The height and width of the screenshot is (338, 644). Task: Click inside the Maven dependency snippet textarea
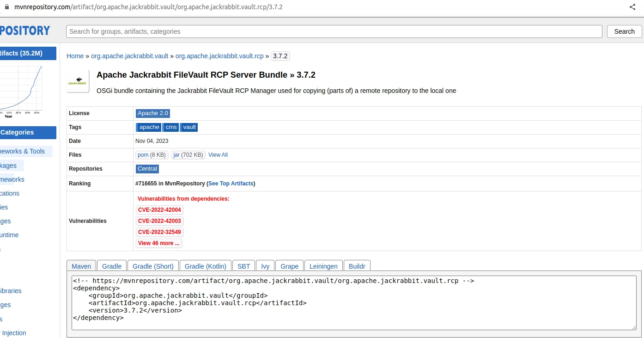coord(354,303)
